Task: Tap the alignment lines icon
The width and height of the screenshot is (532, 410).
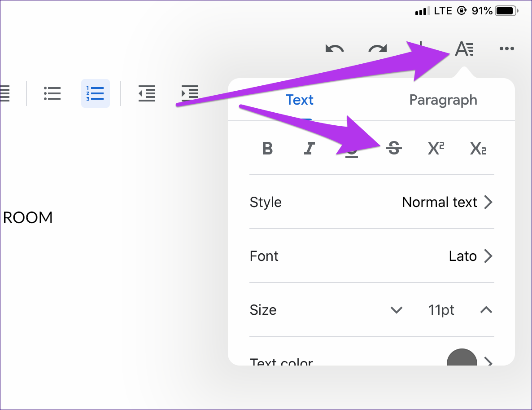Action: click(5, 93)
